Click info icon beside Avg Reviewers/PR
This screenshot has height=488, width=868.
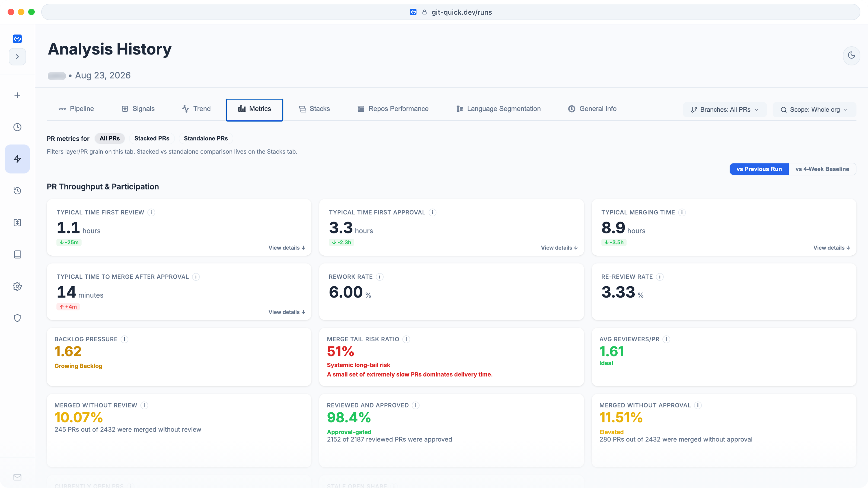click(x=666, y=339)
